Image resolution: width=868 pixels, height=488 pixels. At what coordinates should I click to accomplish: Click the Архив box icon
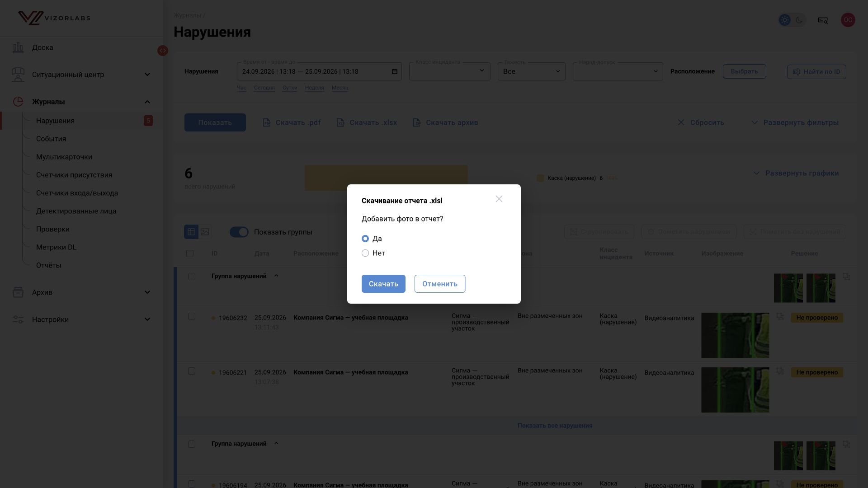coord(18,292)
